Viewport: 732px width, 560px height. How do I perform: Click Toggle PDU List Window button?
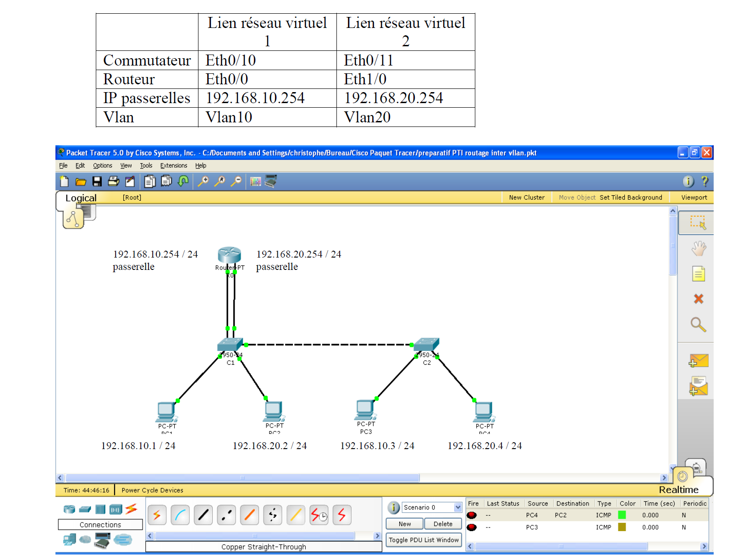pos(424,540)
